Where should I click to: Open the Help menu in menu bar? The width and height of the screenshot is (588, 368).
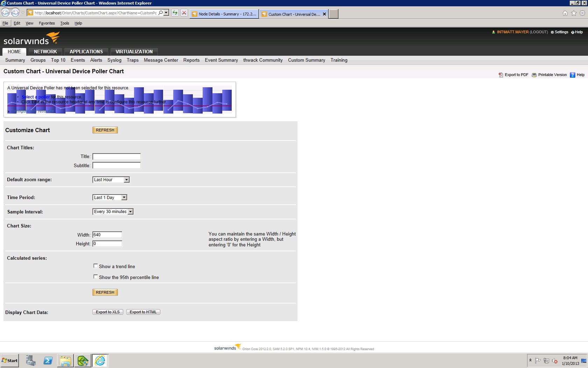click(x=78, y=23)
